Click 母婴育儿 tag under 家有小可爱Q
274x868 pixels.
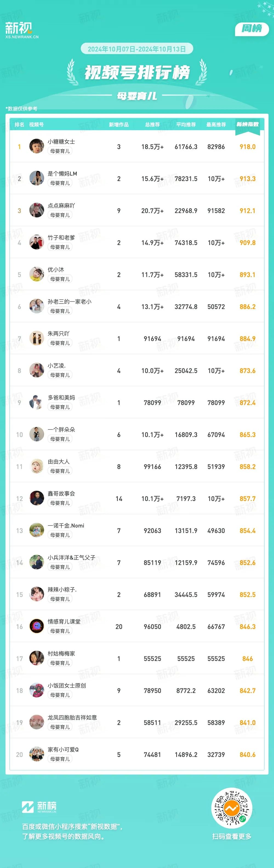pyautogui.click(x=60, y=759)
